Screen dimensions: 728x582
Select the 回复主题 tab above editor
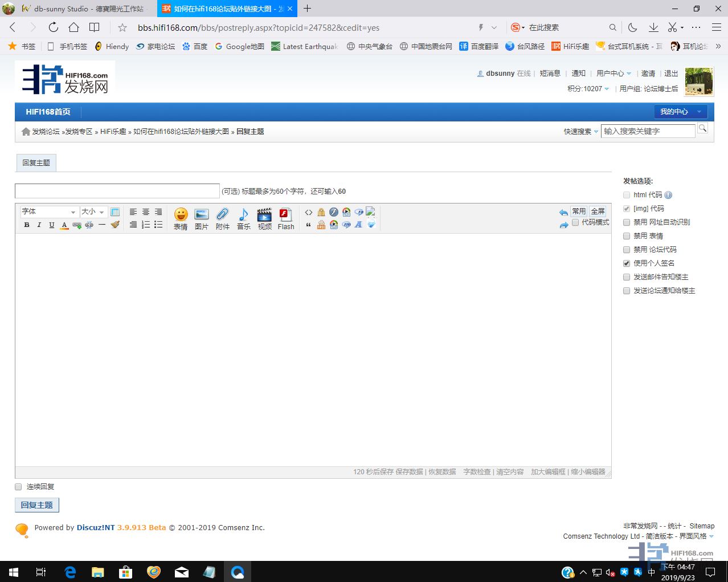[36, 163]
